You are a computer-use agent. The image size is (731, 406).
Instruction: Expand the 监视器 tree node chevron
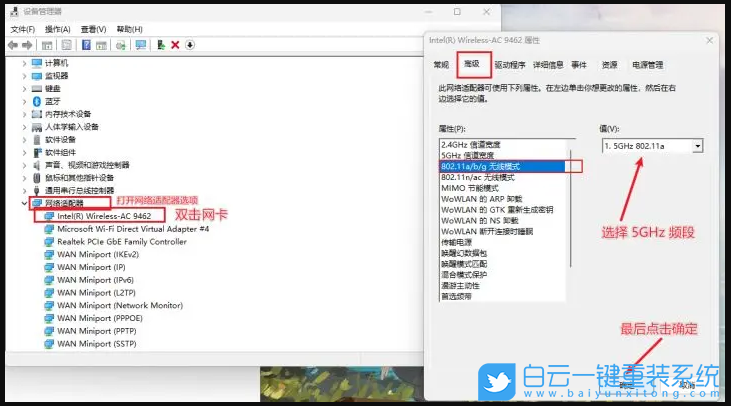click(24, 76)
